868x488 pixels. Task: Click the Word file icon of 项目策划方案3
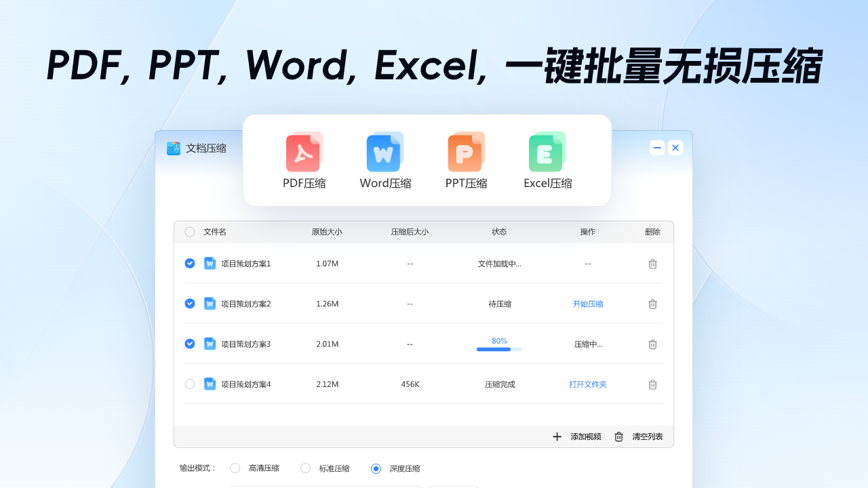210,344
